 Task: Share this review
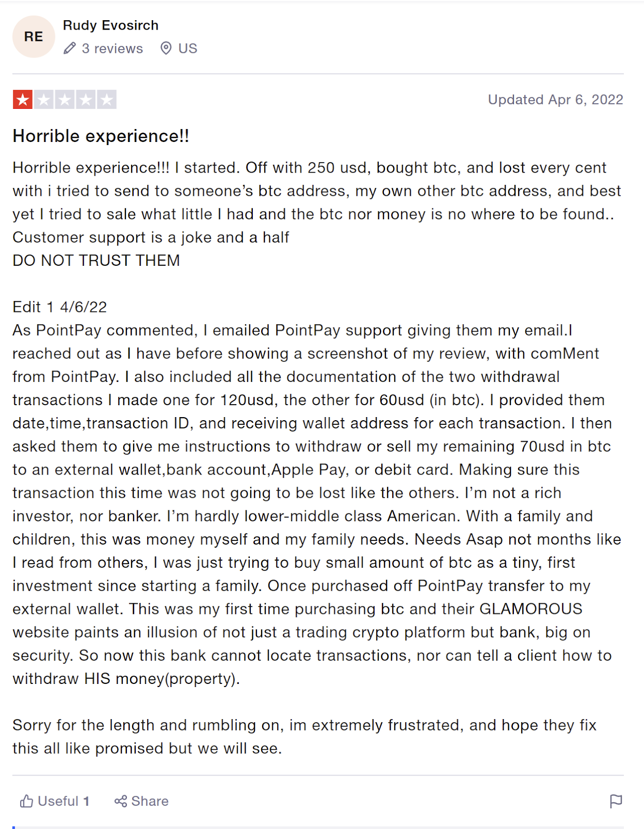click(x=141, y=802)
